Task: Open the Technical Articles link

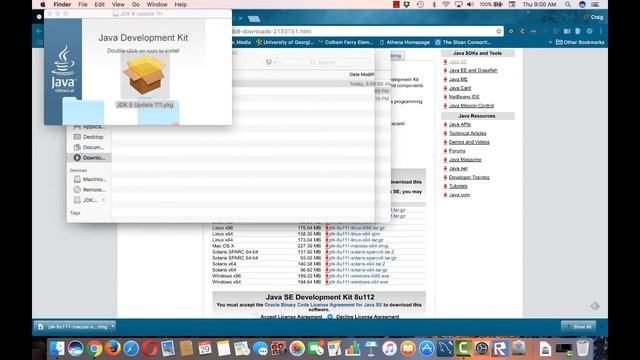Action: (467, 133)
